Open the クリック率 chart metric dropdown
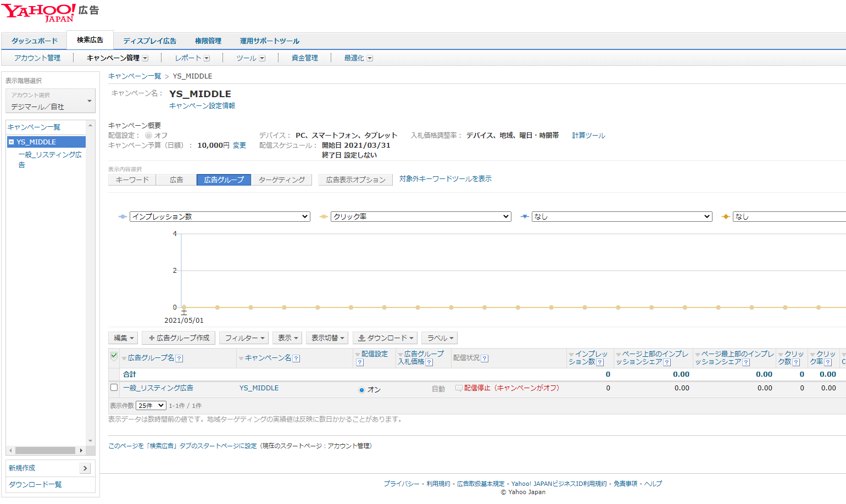Viewport: 846px width, 504px height. (421, 217)
